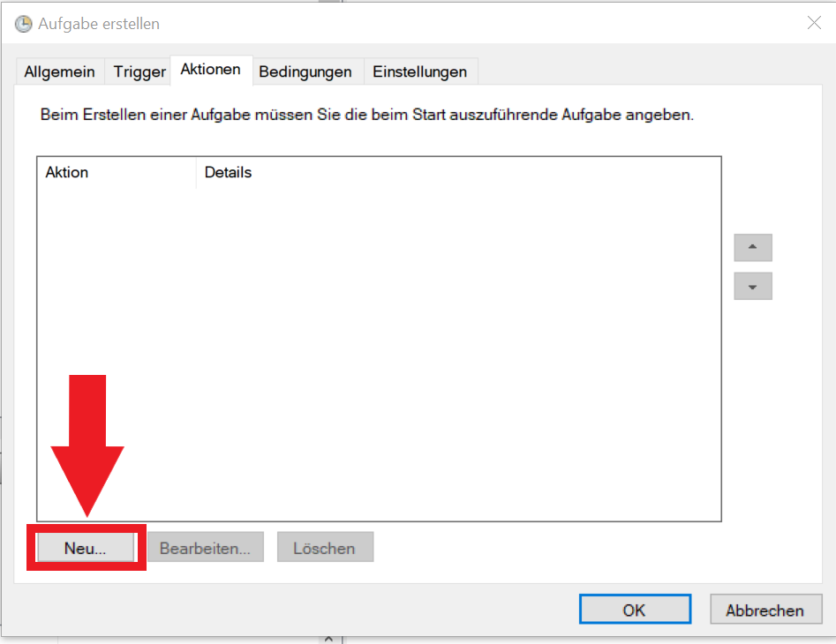This screenshot has height=644, width=836.
Task: Switch to the Allgemein tab
Action: click(x=60, y=71)
